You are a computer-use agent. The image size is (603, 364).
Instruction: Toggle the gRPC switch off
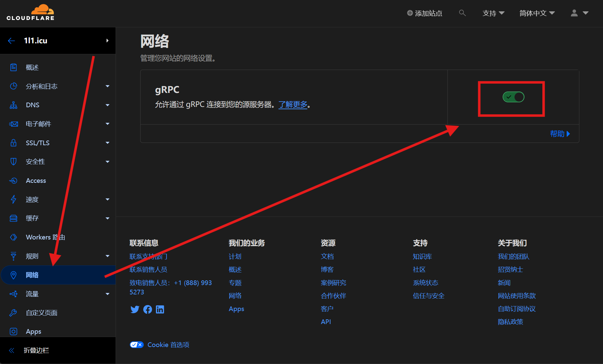tap(513, 97)
